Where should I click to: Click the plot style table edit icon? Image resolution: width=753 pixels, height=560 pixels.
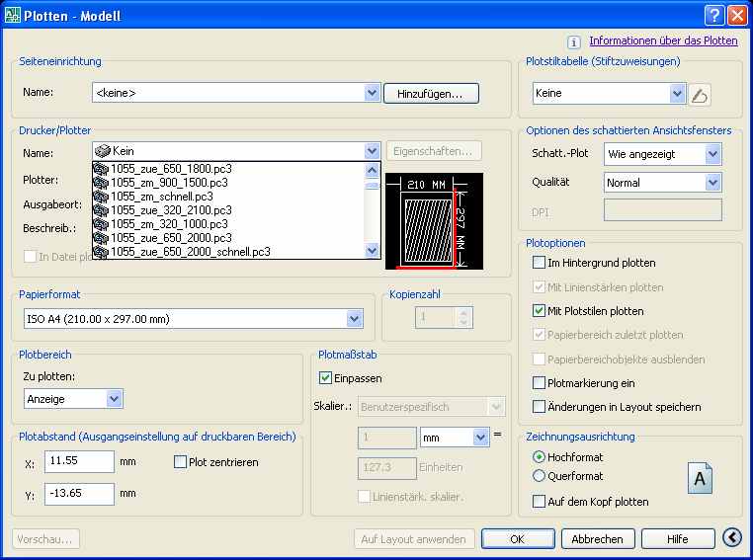click(700, 94)
